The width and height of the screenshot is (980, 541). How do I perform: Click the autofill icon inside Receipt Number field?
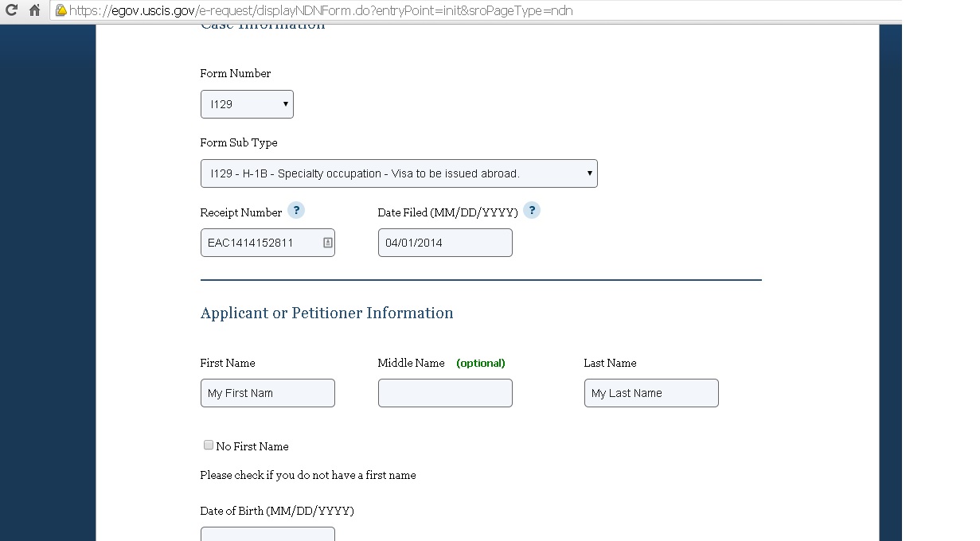[327, 243]
